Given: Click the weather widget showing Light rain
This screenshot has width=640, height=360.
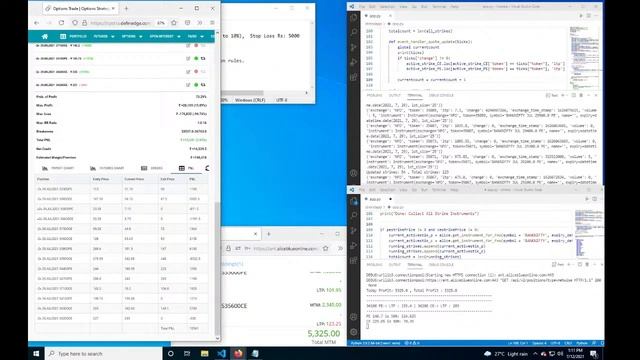Looking at the screenshot, I should pyautogui.click(x=506, y=353).
